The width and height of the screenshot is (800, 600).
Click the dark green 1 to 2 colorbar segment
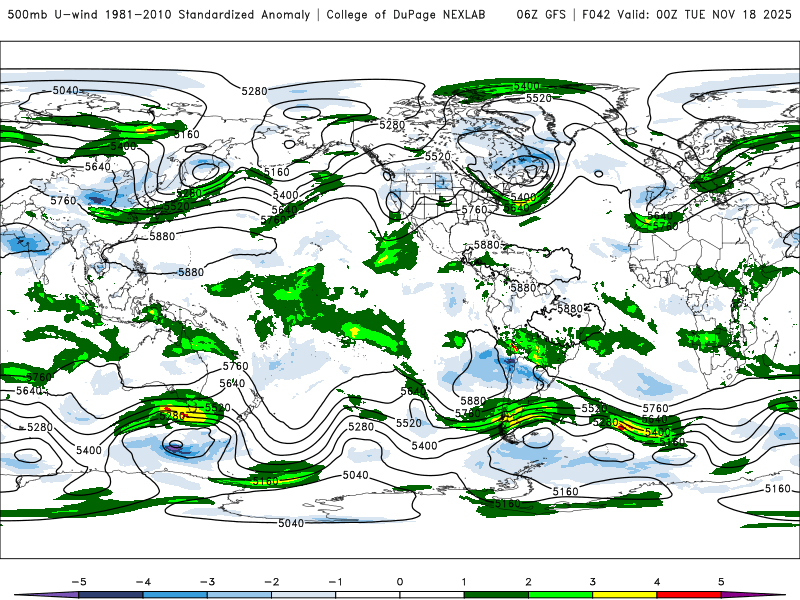[496, 595]
